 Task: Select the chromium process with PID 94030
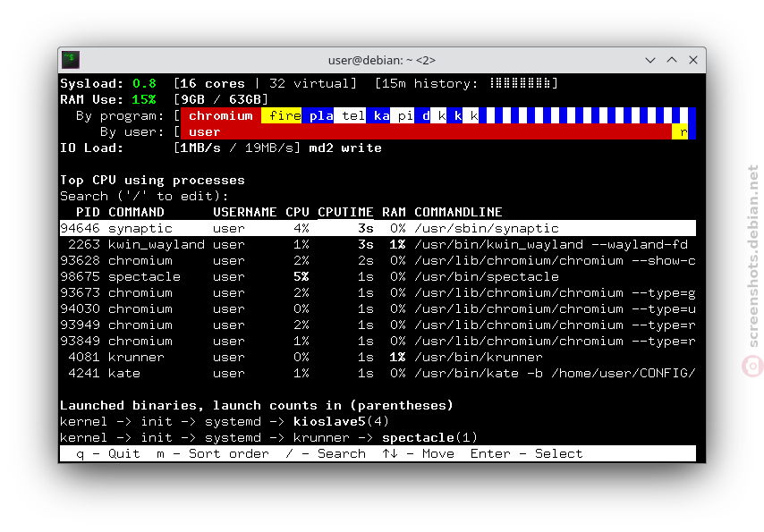pos(378,308)
